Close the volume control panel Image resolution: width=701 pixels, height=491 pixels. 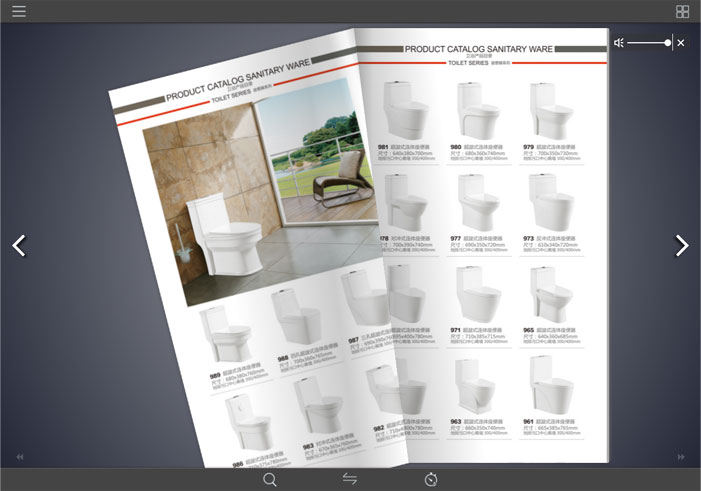[681, 43]
